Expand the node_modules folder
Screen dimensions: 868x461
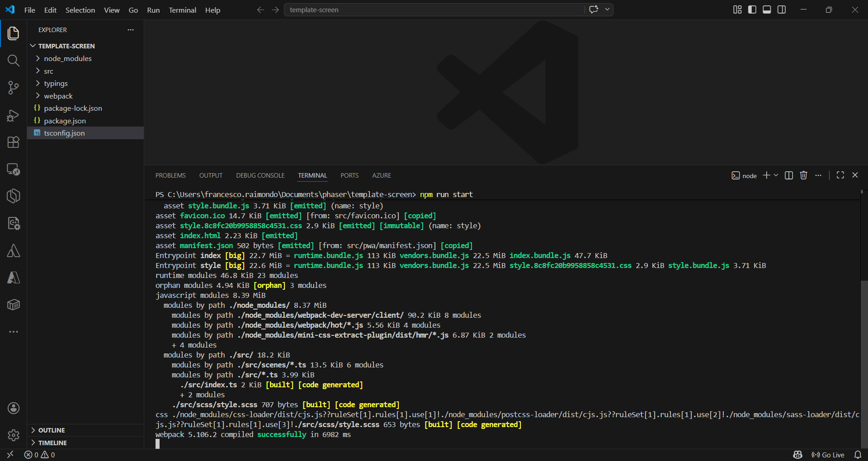(85, 59)
